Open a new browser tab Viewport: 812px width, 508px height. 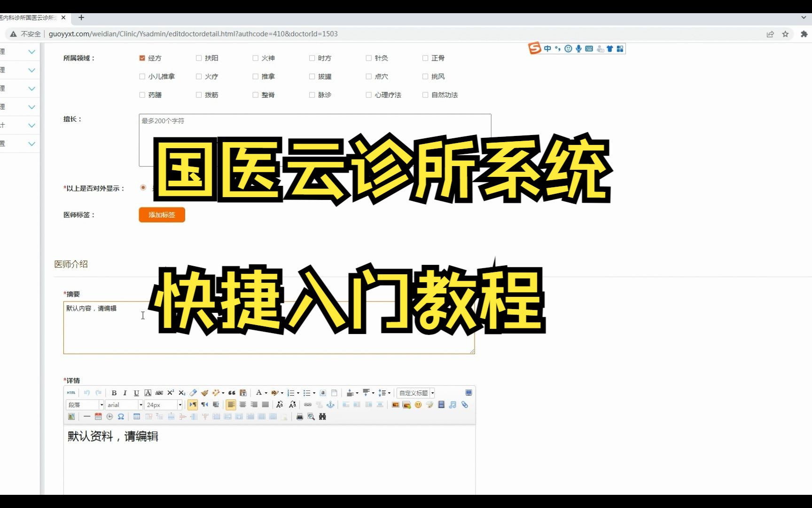pyautogui.click(x=81, y=17)
